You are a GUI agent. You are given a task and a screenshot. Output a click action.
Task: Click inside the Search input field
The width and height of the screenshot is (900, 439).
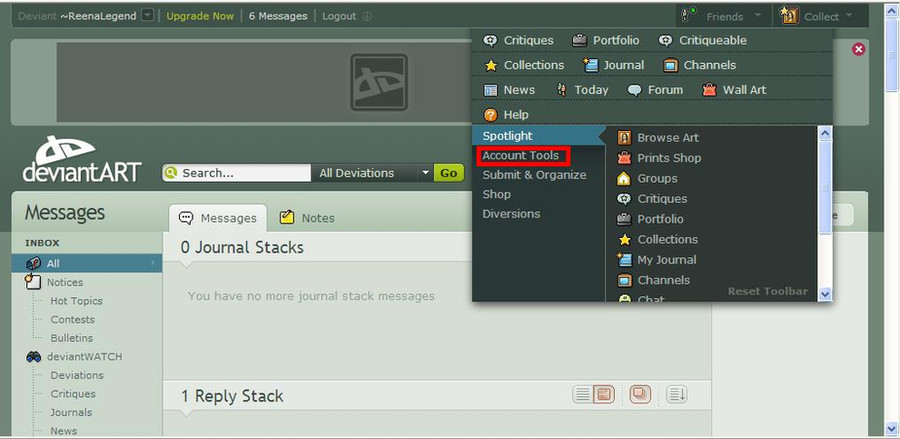[x=245, y=173]
